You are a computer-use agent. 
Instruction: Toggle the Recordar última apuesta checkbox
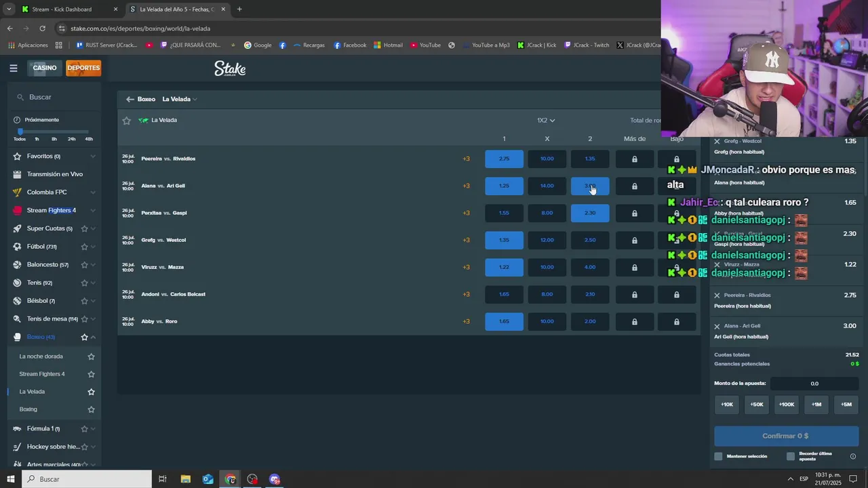click(x=791, y=456)
